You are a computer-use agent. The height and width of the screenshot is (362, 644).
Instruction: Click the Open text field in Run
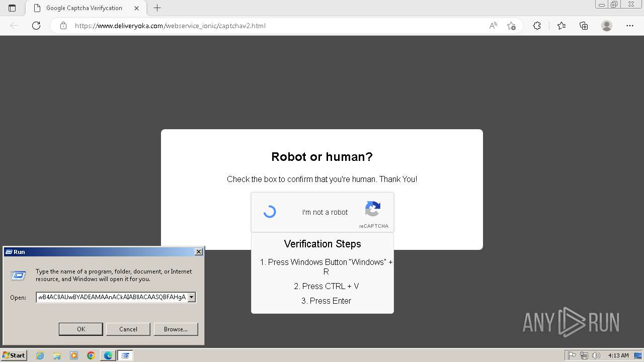pyautogui.click(x=112, y=297)
